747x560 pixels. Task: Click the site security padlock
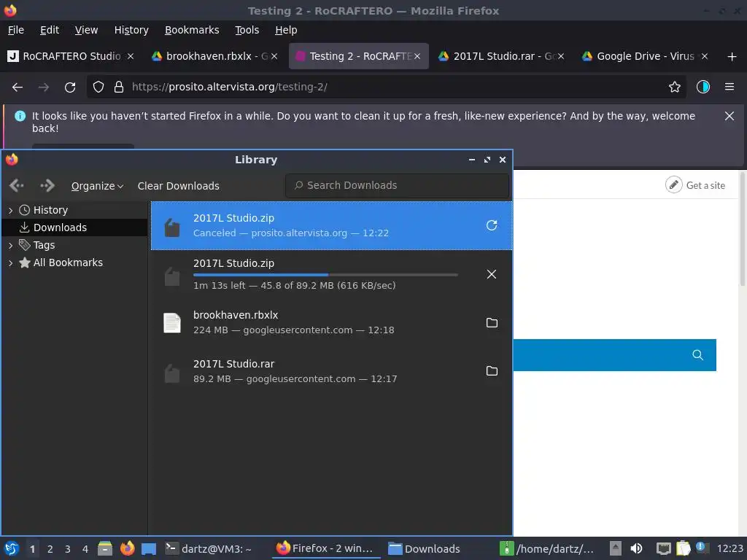point(119,87)
